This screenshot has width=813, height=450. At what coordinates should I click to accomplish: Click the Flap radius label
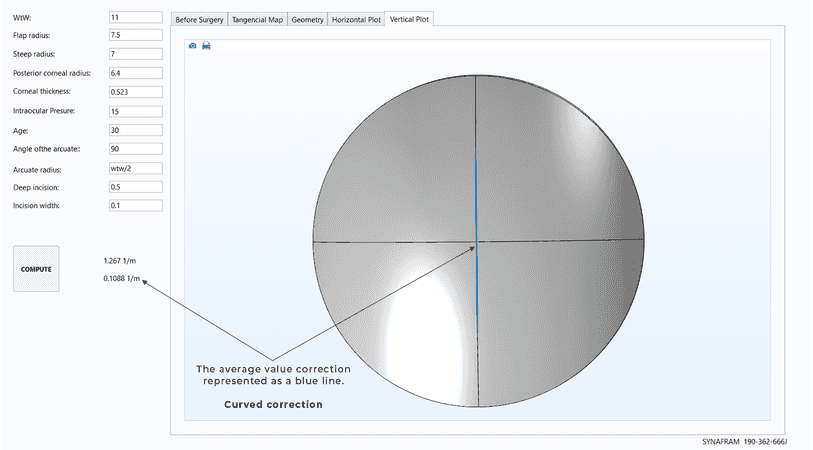tap(32, 36)
